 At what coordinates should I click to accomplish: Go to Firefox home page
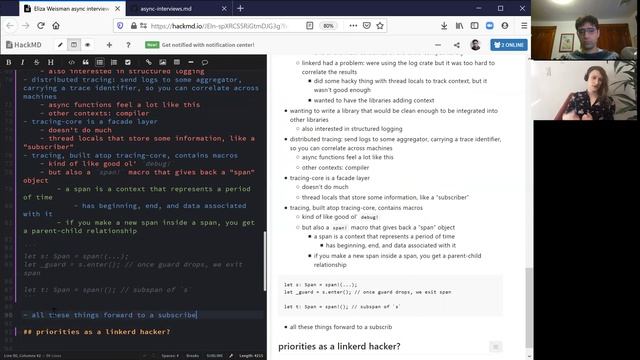pos(56,26)
